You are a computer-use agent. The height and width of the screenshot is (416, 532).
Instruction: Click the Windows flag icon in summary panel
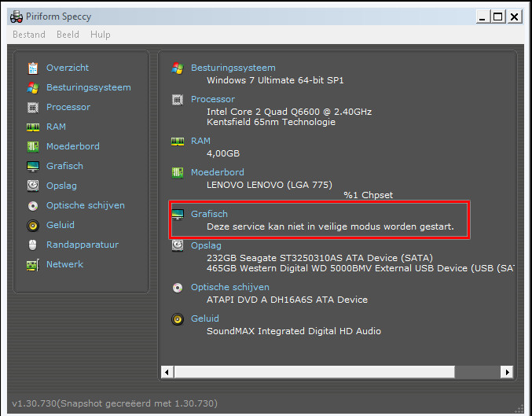pyautogui.click(x=178, y=68)
